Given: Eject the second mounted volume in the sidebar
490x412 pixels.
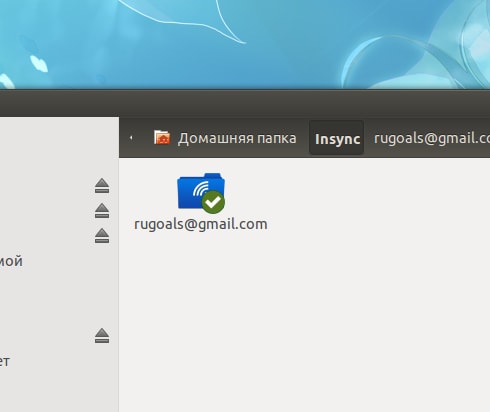Looking at the screenshot, I should pyautogui.click(x=102, y=211).
